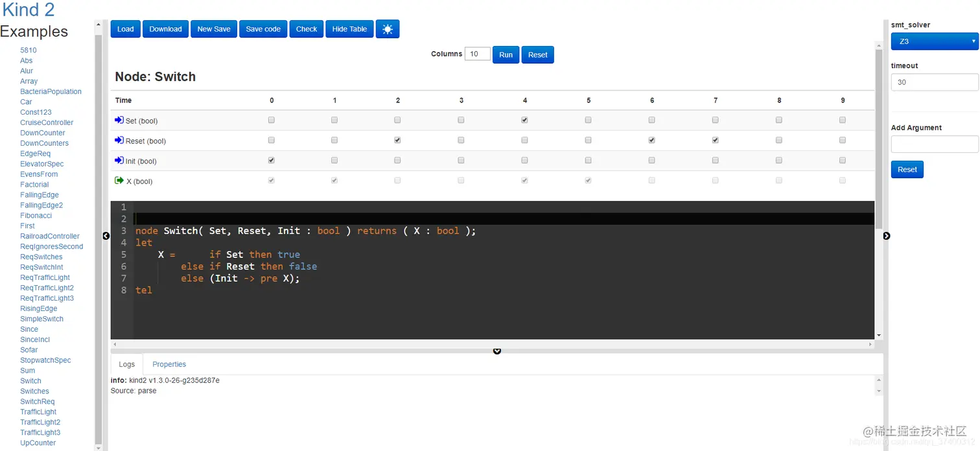This screenshot has width=980, height=451.
Task: Focus the Columns number field
Action: pyautogui.click(x=478, y=54)
